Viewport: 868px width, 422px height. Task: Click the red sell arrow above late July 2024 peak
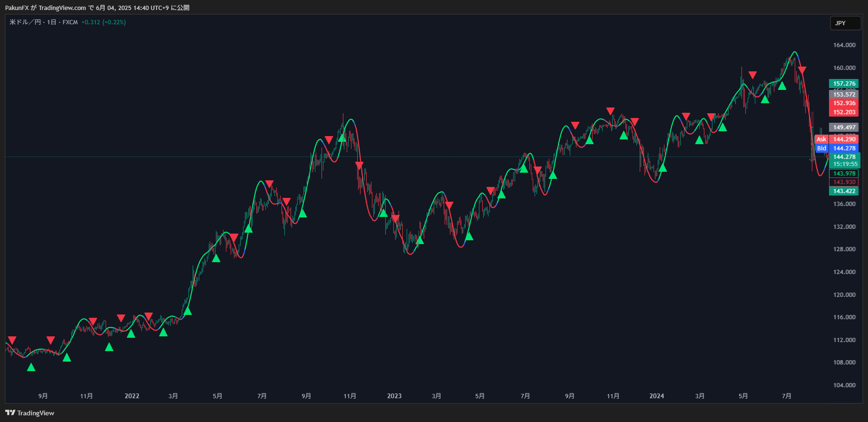(802, 70)
